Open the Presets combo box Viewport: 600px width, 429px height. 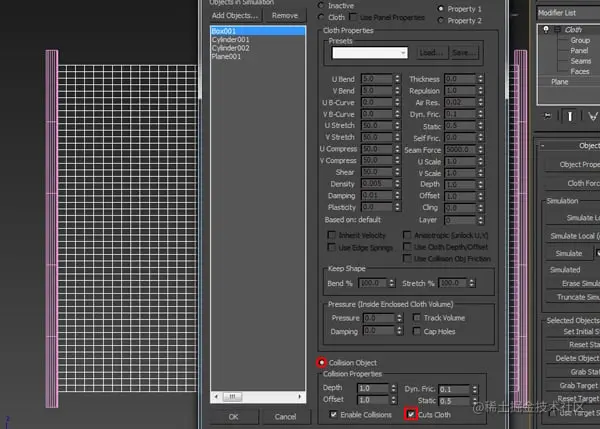coord(370,53)
